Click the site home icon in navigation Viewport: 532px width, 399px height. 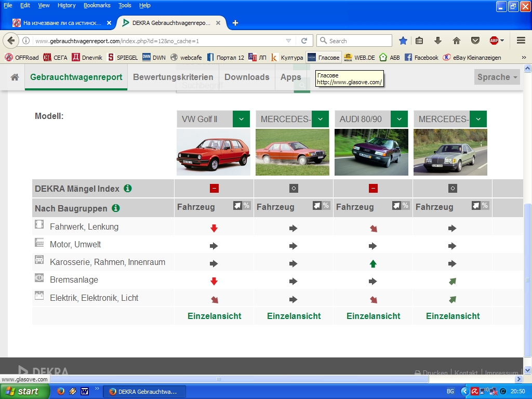15,77
